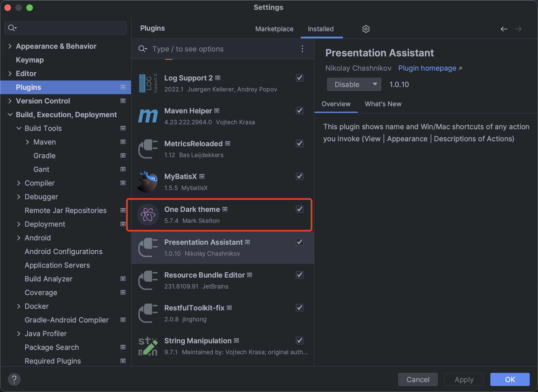Click the MyBatisX bird icon

(x=148, y=182)
